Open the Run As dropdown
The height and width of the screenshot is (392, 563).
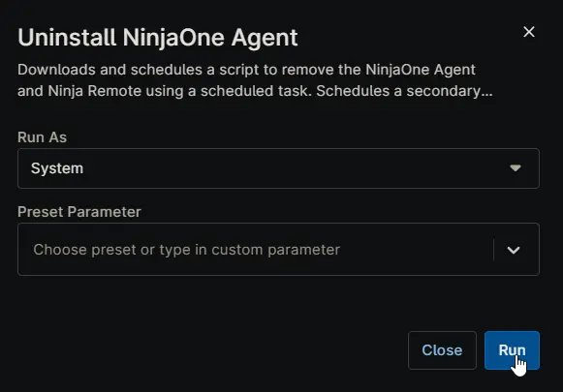coord(278,168)
